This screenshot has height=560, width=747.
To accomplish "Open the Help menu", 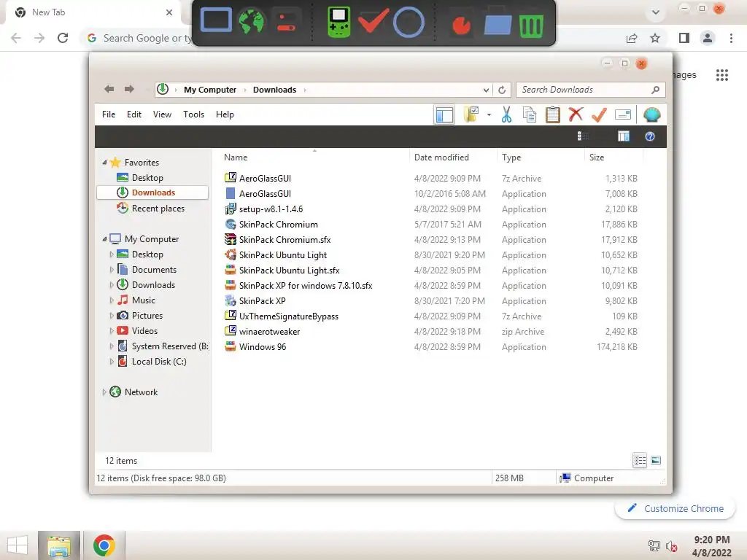I will 225,114.
